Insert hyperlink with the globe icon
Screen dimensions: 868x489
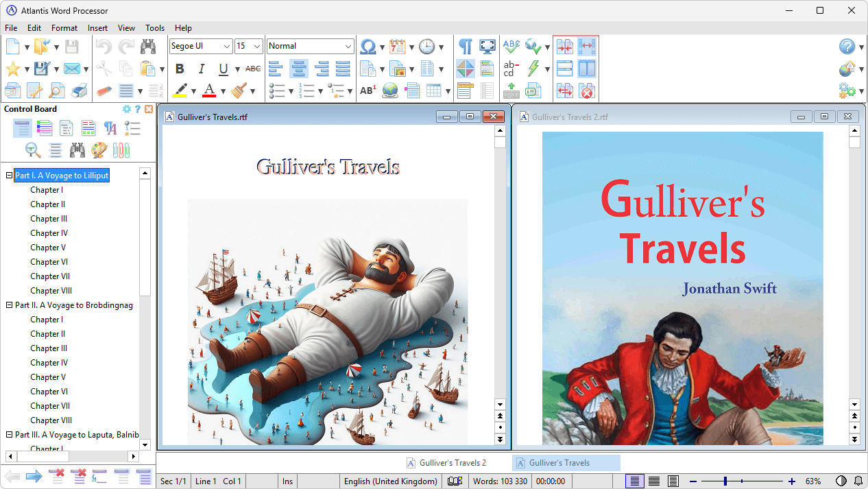point(390,91)
